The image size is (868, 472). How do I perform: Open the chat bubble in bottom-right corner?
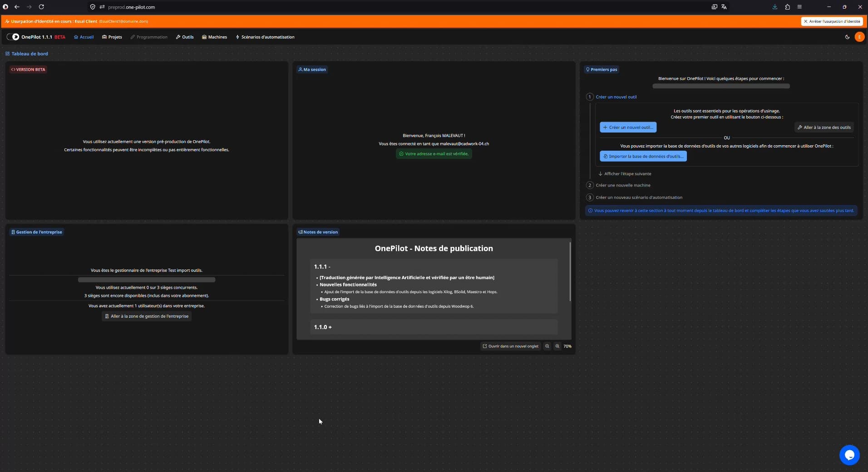(849, 455)
